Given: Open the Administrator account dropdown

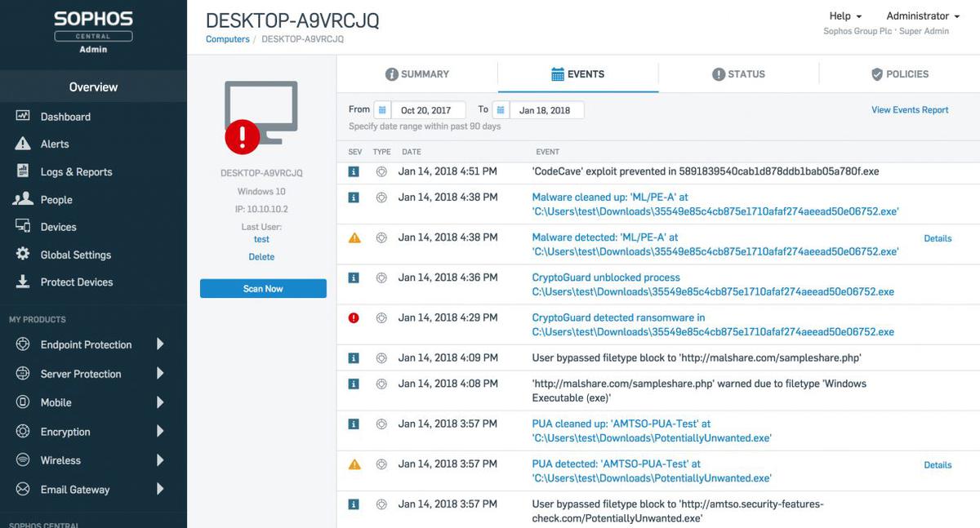Looking at the screenshot, I should [x=922, y=16].
